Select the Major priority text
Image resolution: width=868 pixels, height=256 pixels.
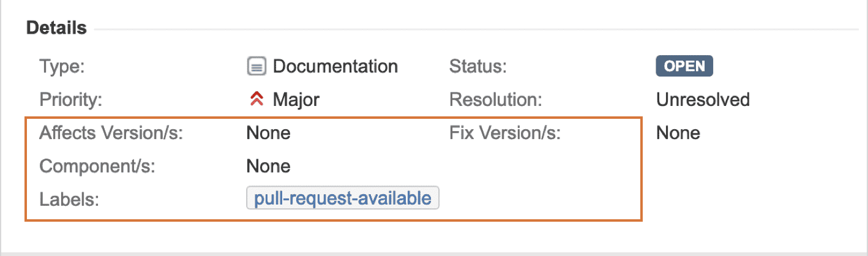[x=296, y=100]
